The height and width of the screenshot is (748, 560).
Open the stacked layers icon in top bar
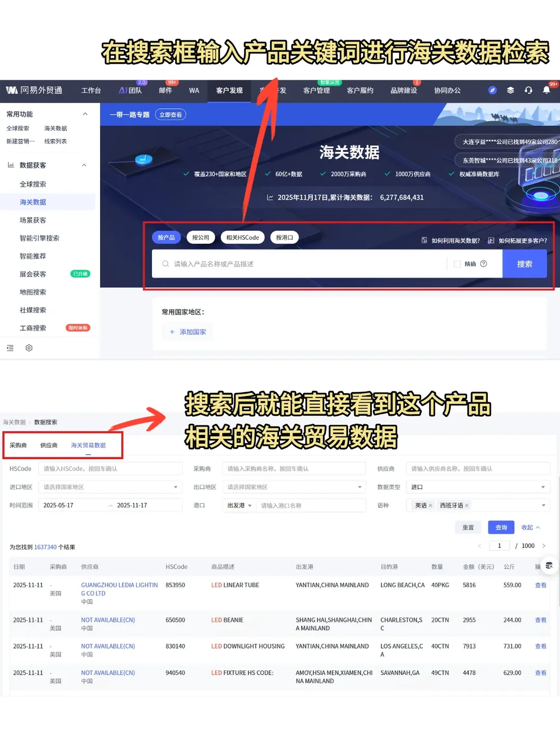510,90
